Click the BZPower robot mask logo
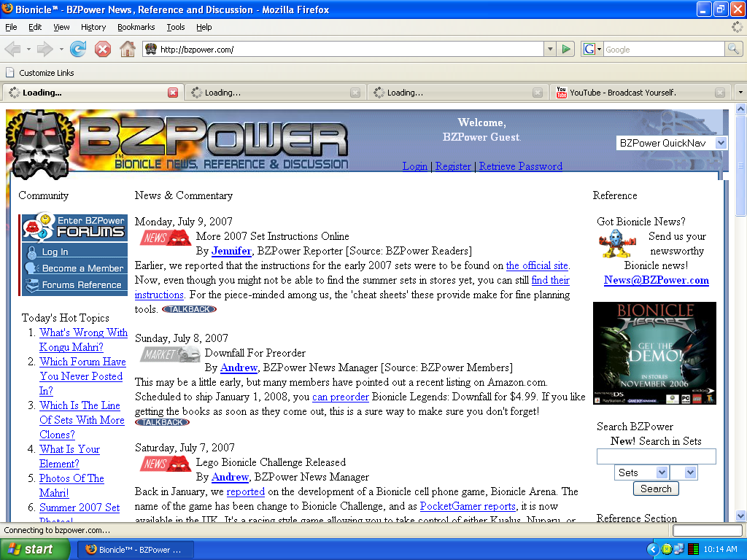 click(x=40, y=144)
